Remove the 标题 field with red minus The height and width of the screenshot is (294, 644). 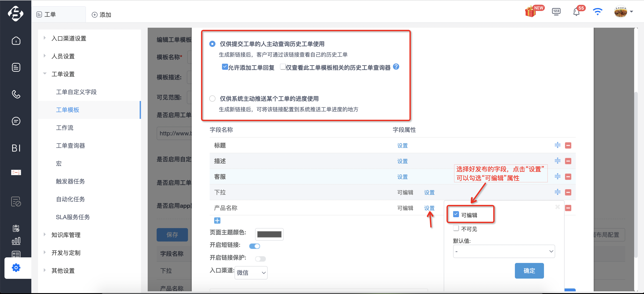(568, 145)
